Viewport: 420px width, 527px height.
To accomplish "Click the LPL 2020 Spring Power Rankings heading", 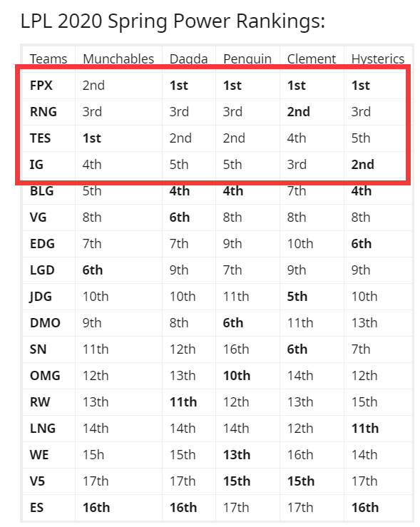I will [x=173, y=21].
